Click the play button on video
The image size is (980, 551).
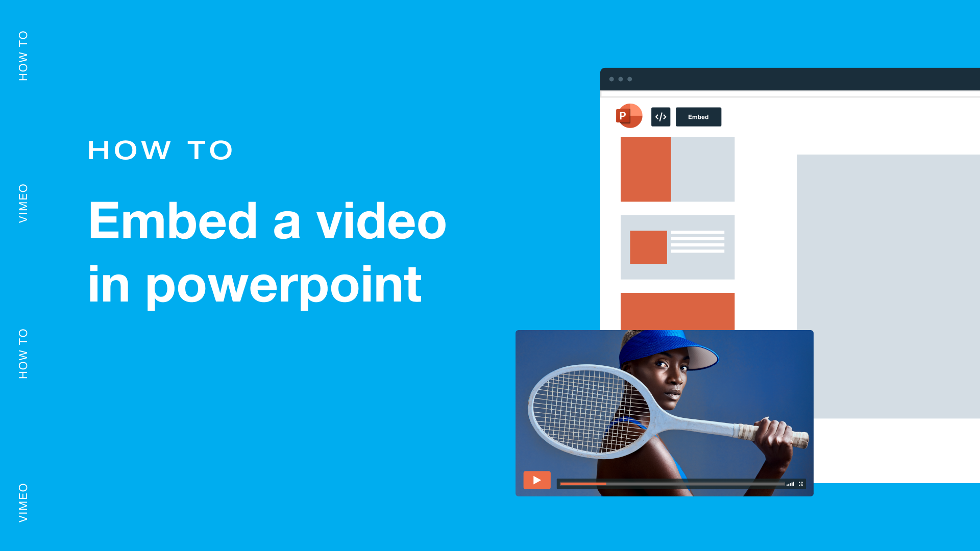point(536,480)
